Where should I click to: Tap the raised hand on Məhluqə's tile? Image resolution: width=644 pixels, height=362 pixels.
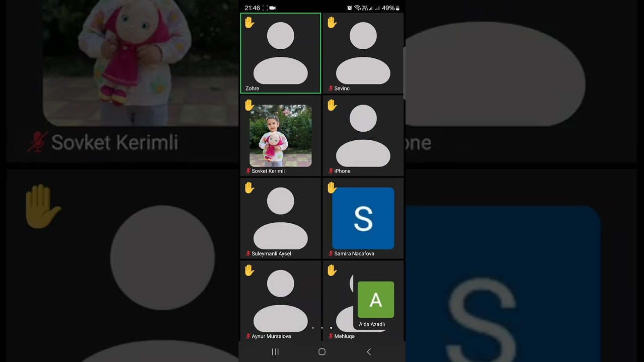pyautogui.click(x=332, y=270)
